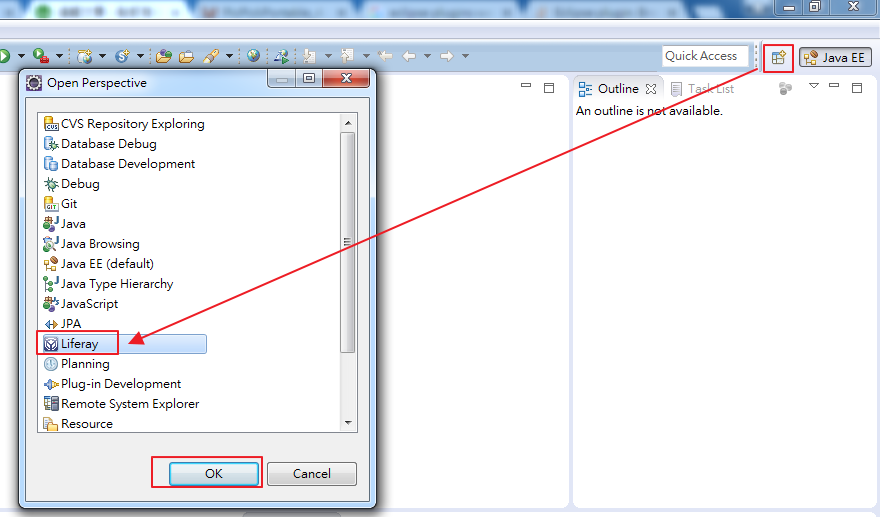The height and width of the screenshot is (517, 880).
Task: Maximize the Open Perspective dialog
Action: click(309, 79)
